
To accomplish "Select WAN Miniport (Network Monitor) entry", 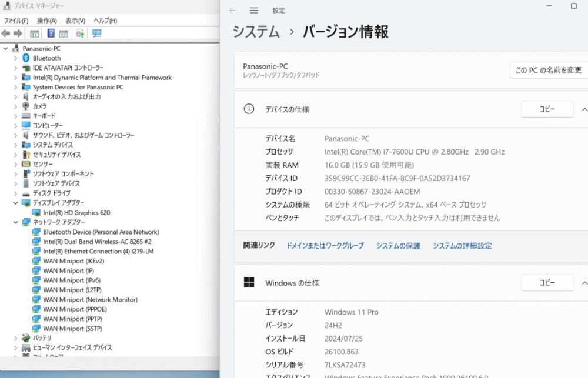I will (x=91, y=300).
